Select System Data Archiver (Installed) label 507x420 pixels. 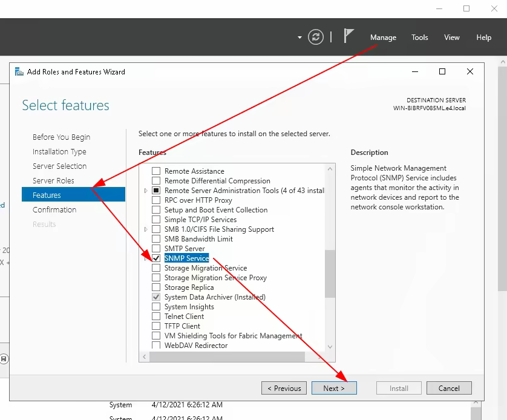(x=215, y=297)
